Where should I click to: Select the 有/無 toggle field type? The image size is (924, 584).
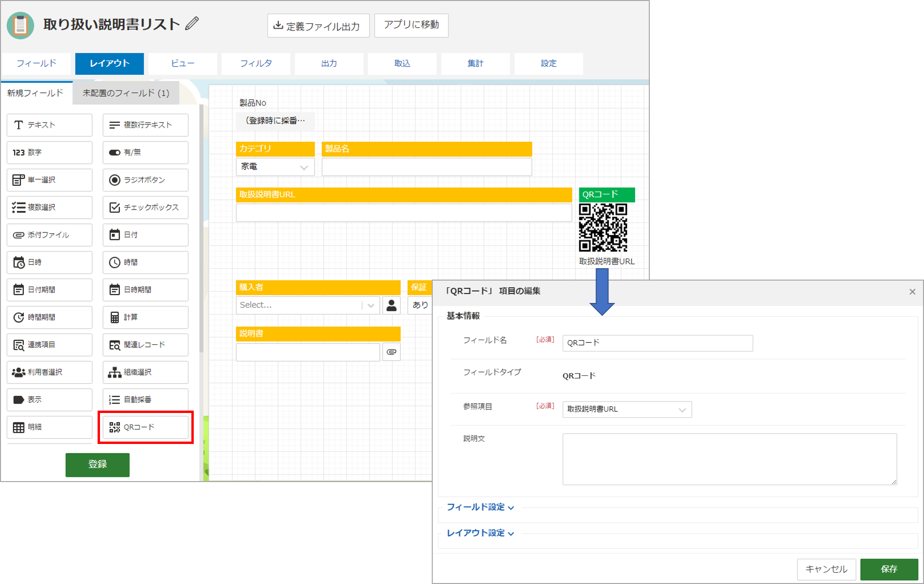146,152
